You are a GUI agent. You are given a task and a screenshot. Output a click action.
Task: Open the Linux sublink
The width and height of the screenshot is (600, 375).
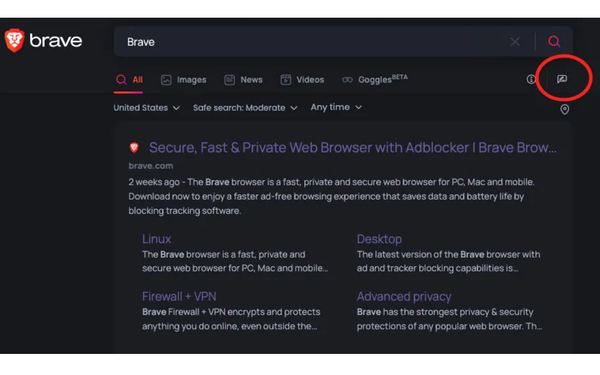click(157, 239)
